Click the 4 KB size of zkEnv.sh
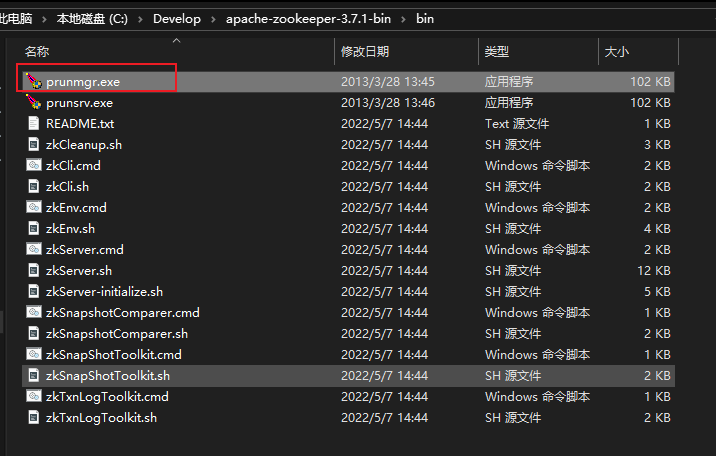This screenshot has height=456, width=716. 657,229
